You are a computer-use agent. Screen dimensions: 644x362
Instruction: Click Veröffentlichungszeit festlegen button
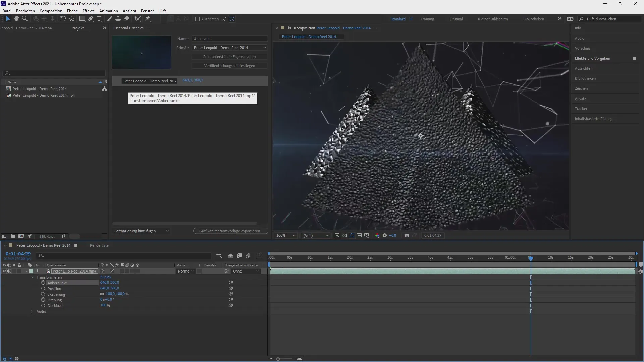click(x=229, y=66)
